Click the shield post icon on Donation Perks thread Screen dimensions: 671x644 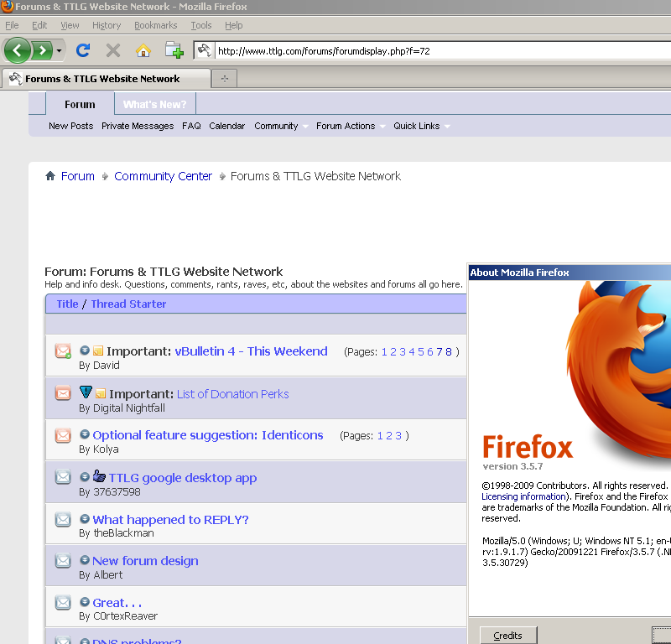86,392
